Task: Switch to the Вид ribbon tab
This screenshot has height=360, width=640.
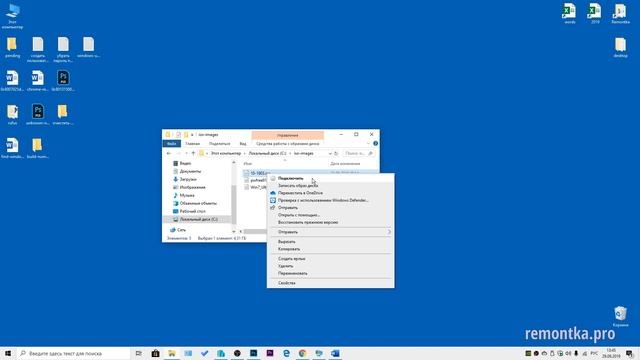Action: point(243,144)
